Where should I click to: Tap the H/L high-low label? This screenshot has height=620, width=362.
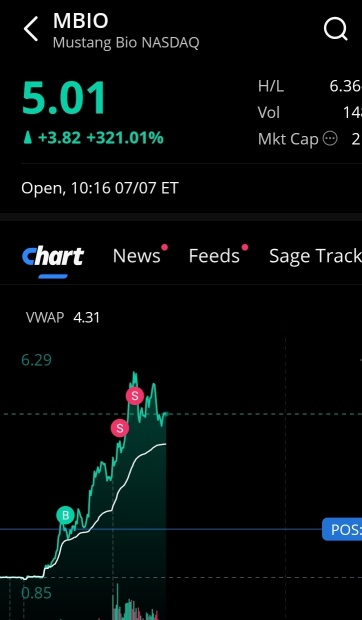coord(271,86)
